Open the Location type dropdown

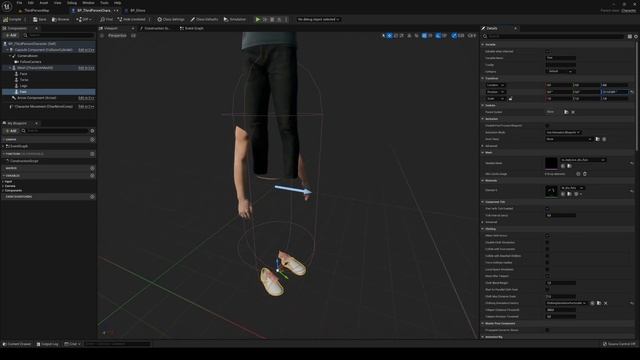[x=496, y=85]
